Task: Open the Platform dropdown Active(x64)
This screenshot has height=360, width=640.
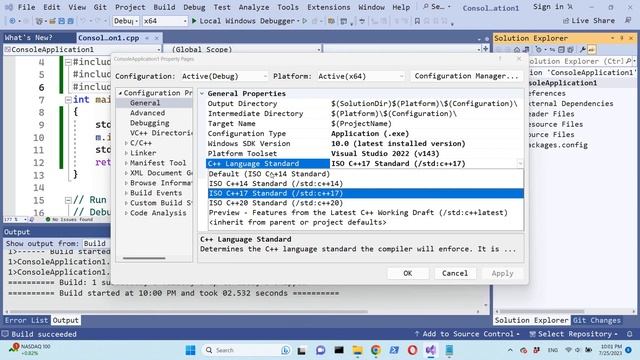Action: click(x=360, y=76)
